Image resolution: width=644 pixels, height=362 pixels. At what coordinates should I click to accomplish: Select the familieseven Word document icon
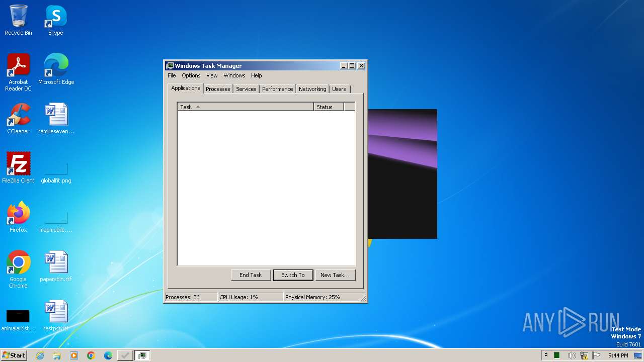pos(56,119)
